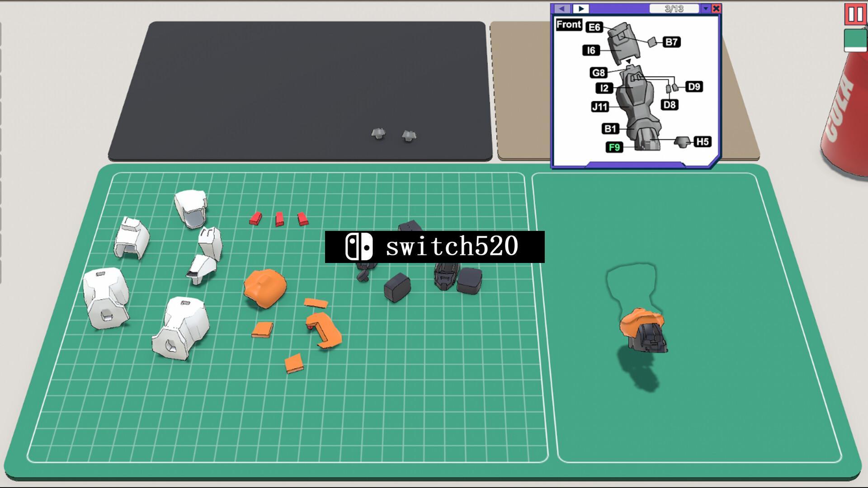Select the J11 part label
Screen dimensions: 868x488
click(599, 107)
